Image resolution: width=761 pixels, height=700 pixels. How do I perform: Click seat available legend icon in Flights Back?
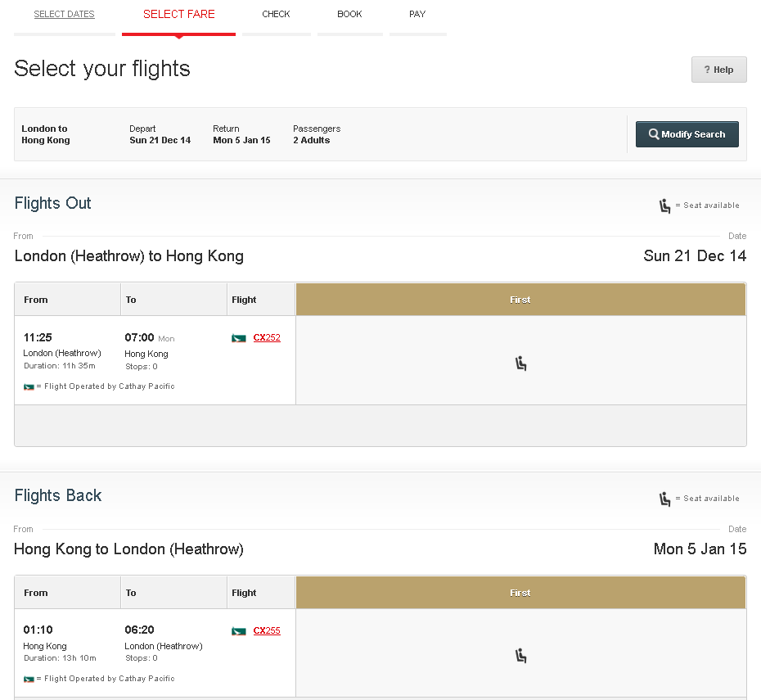point(665,499)
